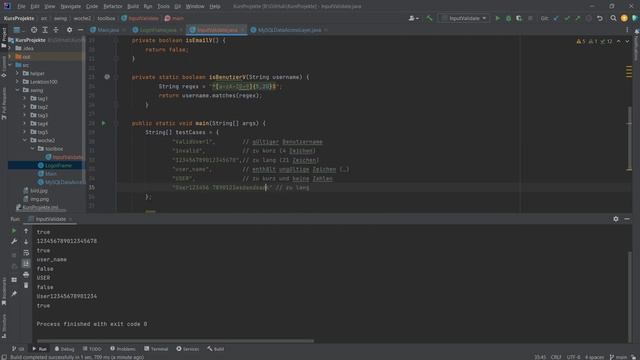This screenshot has height=360, width=640.
Task: Minimize the Run tool window
Action: pos(627,219)
